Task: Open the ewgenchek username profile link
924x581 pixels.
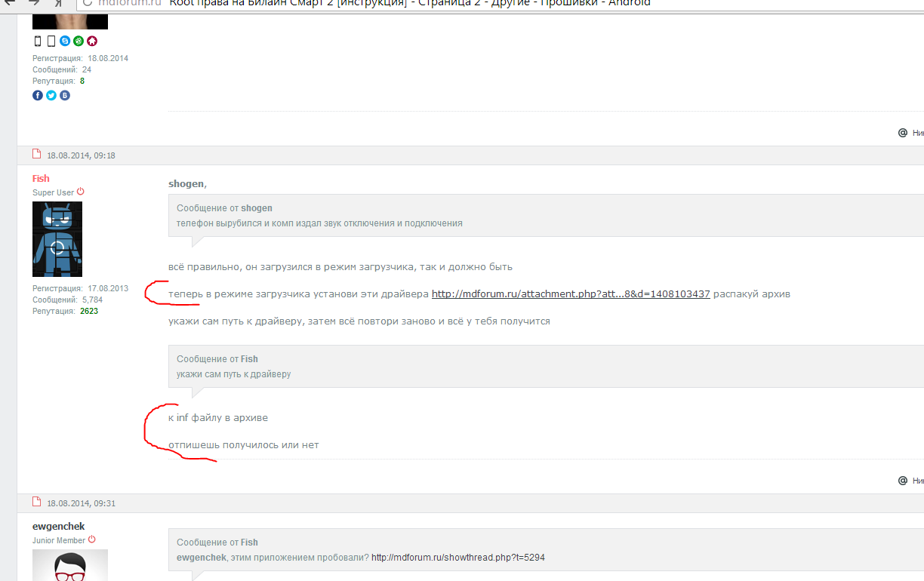Action: coord(58,526)
